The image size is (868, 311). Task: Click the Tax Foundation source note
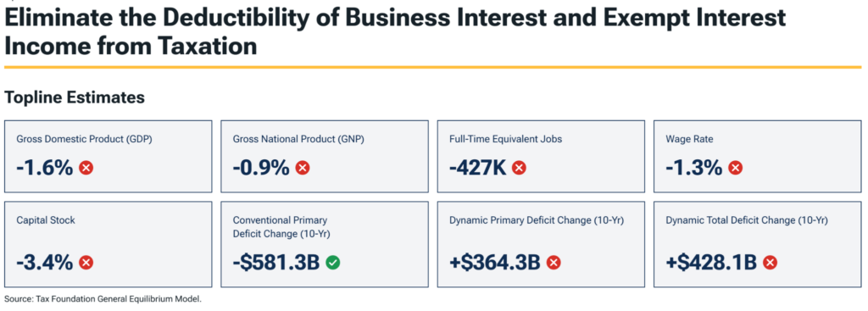point(103,299)
